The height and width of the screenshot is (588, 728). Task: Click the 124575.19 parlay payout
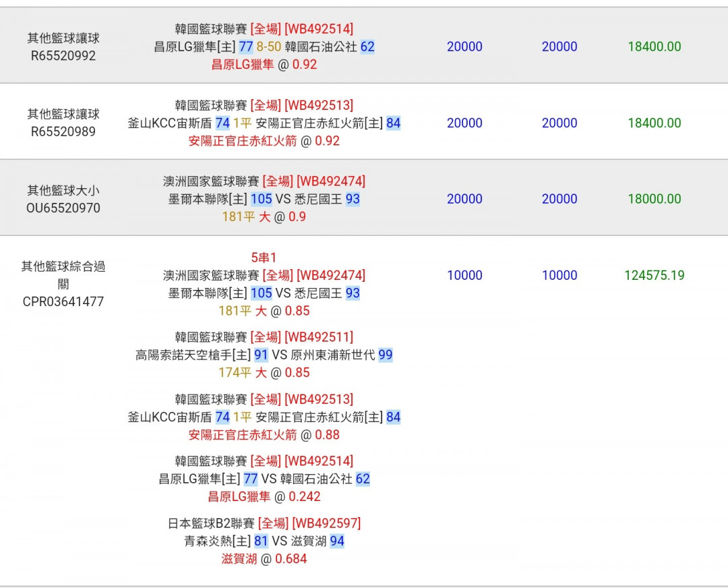pos(654,275)
